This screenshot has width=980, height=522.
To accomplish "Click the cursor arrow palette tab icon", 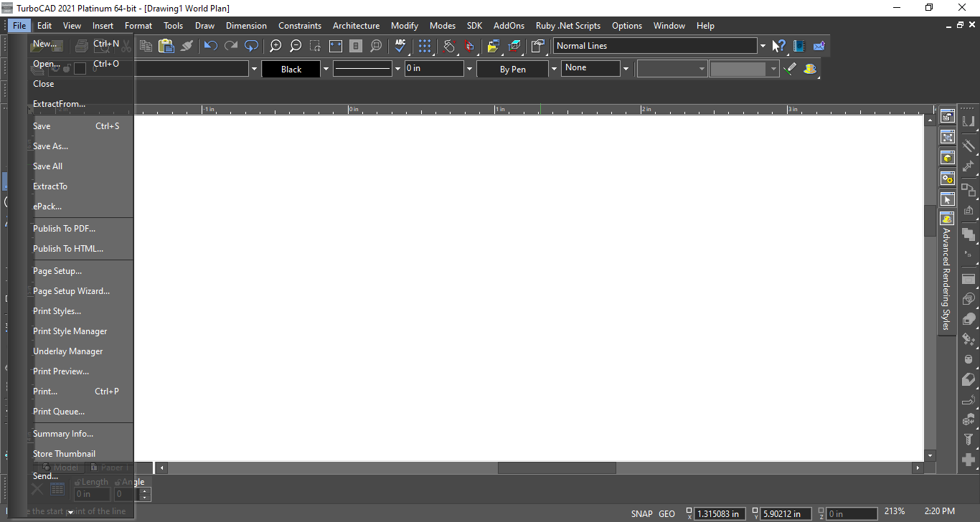I will click(948, 199).
